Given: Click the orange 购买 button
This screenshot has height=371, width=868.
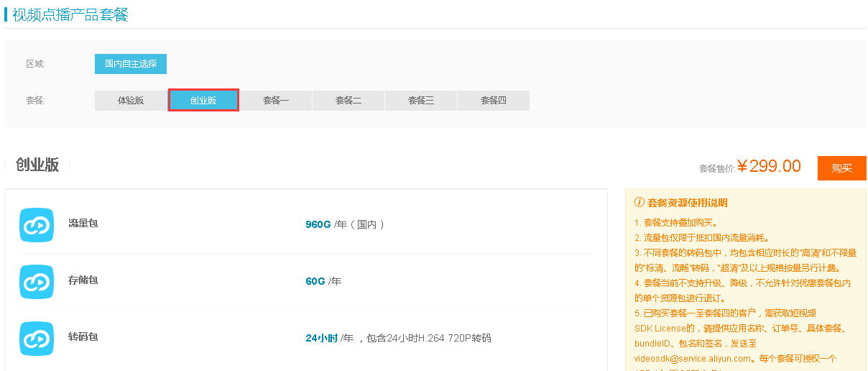Looking at the screenshot, I should point(842,168).
